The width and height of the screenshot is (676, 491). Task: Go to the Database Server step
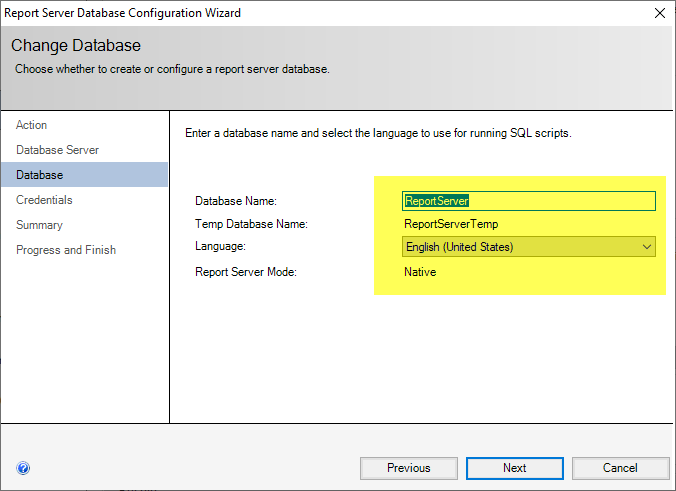[57, 150]
